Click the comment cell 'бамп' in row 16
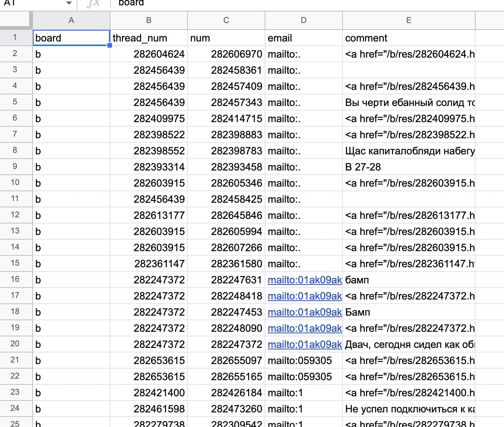Image resolution: width=504 pixels, height=427 pixels. (x=409, y=280)
